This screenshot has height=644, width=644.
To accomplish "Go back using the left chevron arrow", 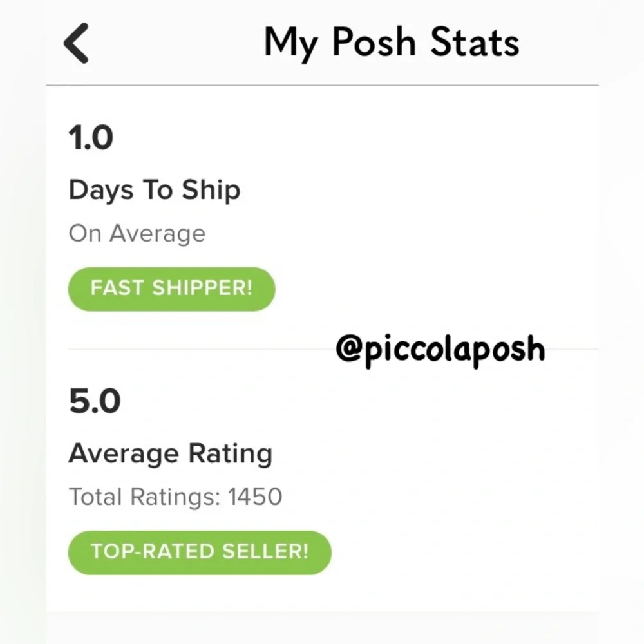I will tap(77, 43).
